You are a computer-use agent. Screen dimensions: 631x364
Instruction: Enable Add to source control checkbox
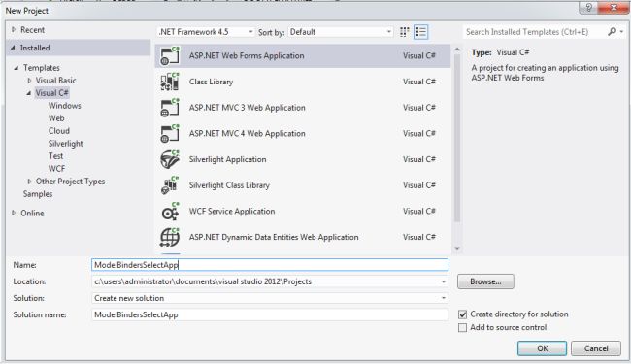pyautogui.click(x=463, y=328)
